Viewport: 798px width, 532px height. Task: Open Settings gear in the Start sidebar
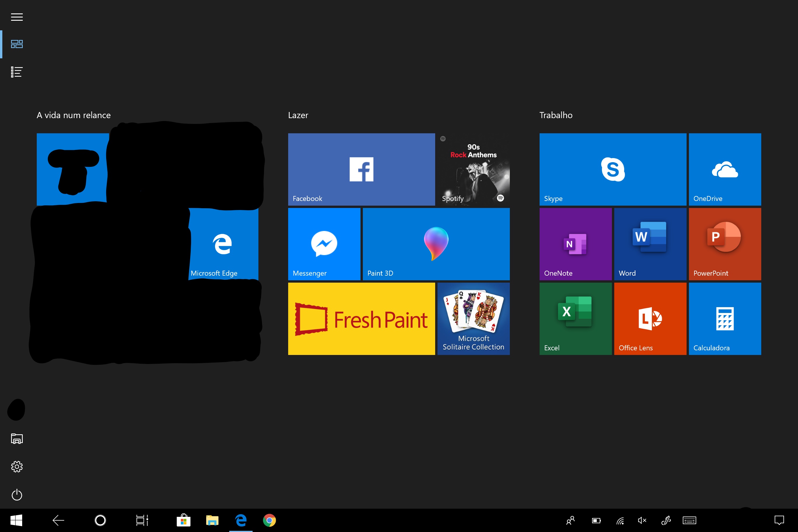pos(17,466)
